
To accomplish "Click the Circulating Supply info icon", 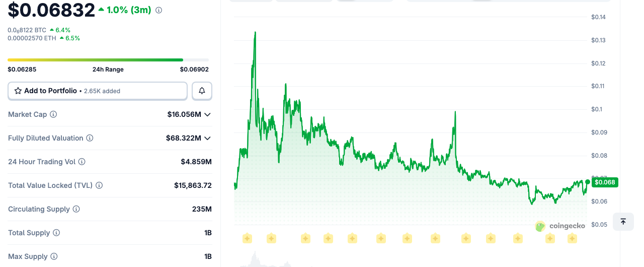I will [x=76, y=209].
